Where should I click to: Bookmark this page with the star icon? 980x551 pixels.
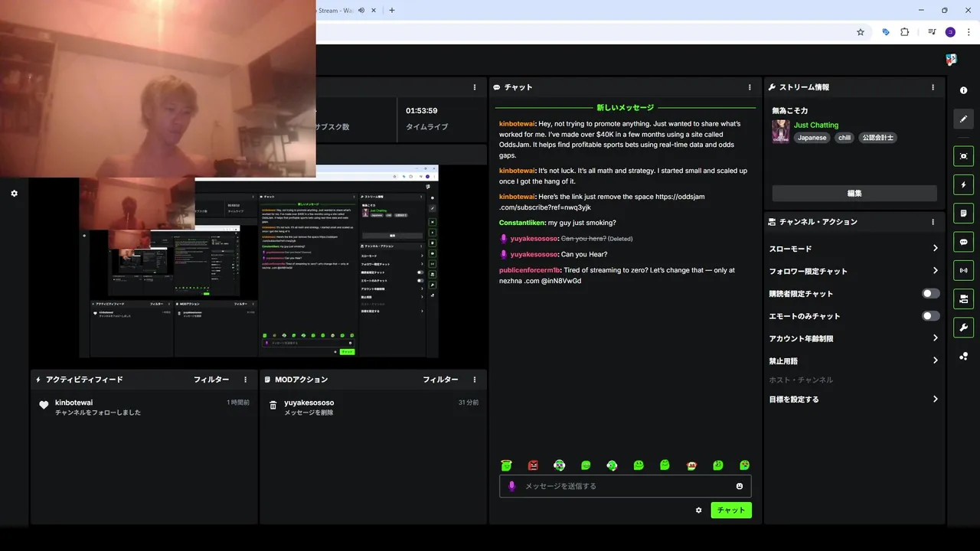[x=861, y=32]
